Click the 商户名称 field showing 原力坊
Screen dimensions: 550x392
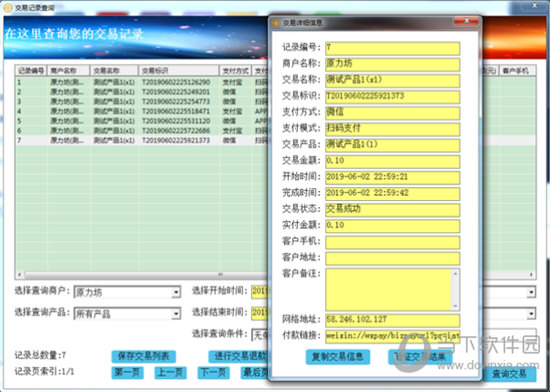(393, 65)
